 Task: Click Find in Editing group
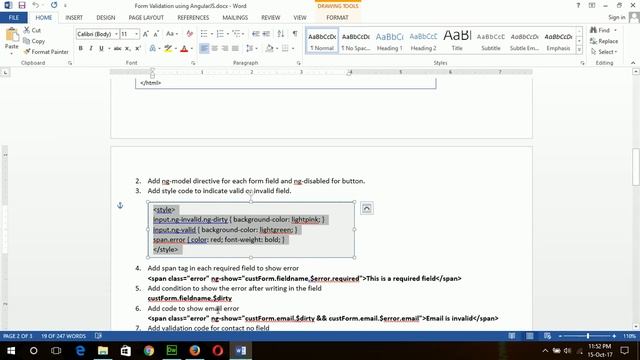[600, 30]
